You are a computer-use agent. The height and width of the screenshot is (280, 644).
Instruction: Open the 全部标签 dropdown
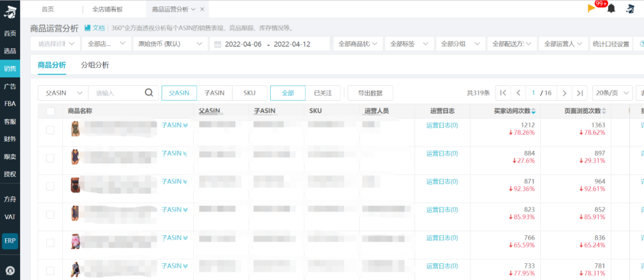pyautogui.click(x=410, y=44)
